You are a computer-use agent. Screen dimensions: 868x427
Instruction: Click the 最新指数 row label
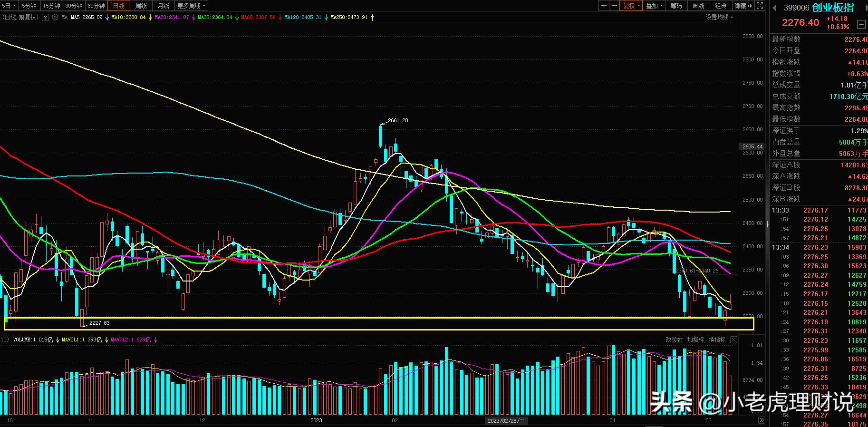(786, 39)
